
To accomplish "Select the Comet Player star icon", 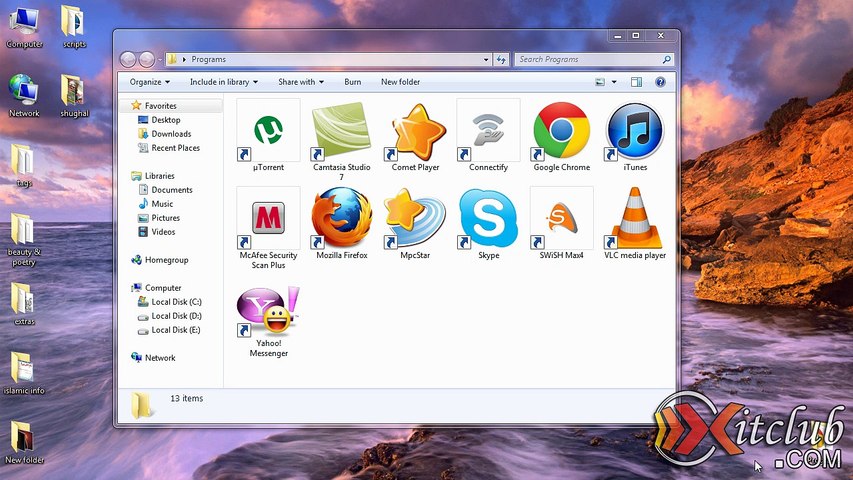I will [417, 131].
